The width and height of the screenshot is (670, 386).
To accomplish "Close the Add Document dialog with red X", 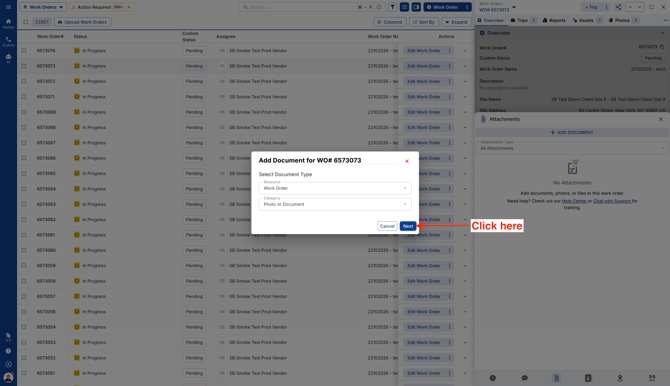I will pyautogui.click(x=407, y=161).
